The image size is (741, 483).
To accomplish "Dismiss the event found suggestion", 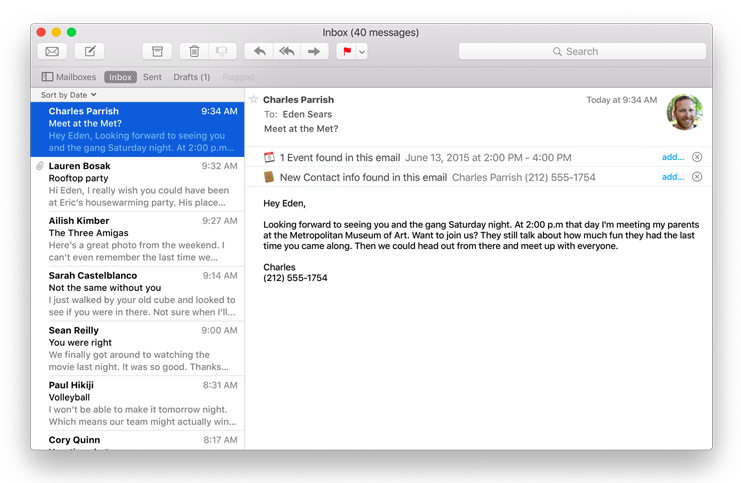I will (697, 157).
